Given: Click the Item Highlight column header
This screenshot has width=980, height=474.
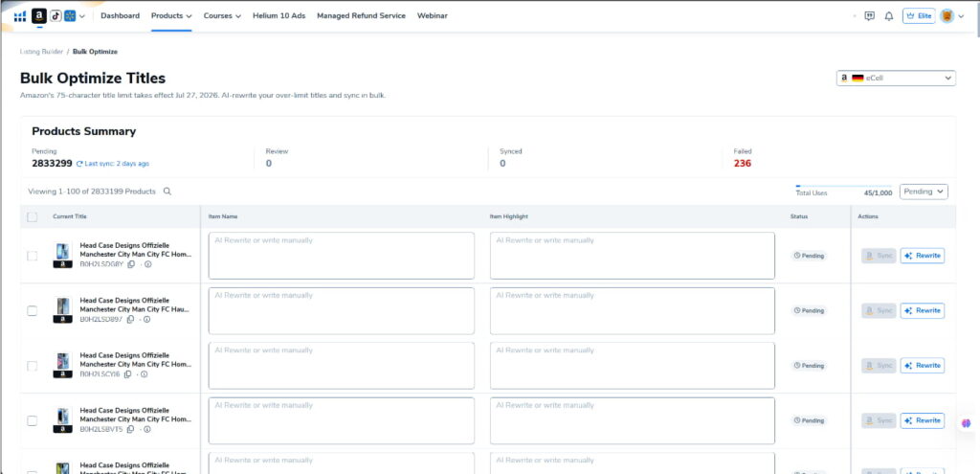Looking at the screenshot, I should 509,217.
